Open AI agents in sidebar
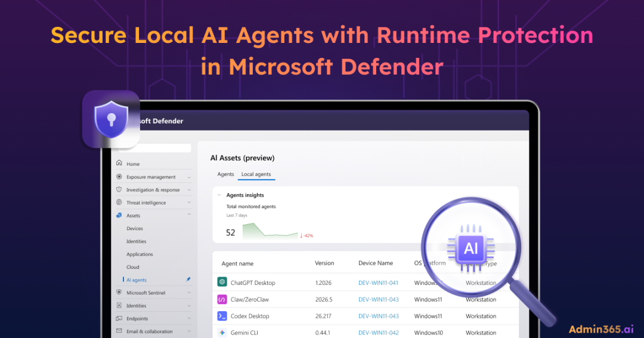Image resolution: width=644 pixels, height=338 pixels. pyautogui.click(x=137, y=280)
